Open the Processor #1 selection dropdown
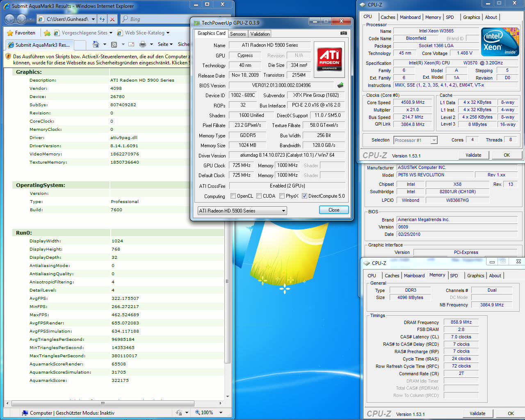 415,140
